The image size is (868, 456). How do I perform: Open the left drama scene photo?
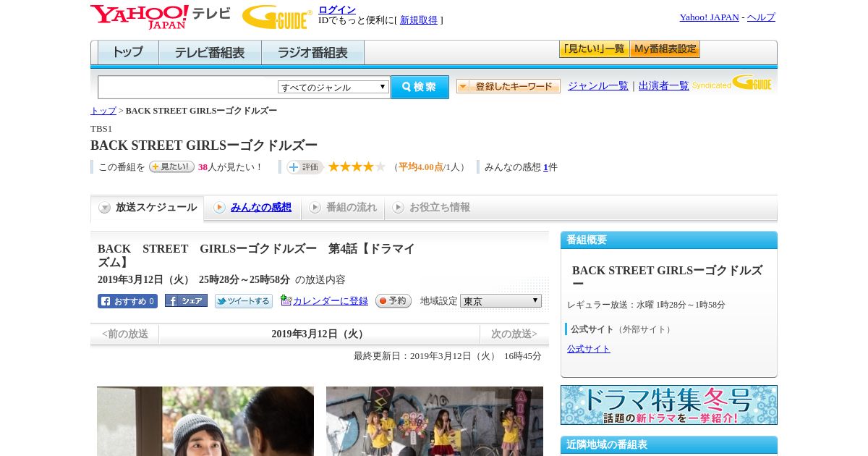point(205,421)
